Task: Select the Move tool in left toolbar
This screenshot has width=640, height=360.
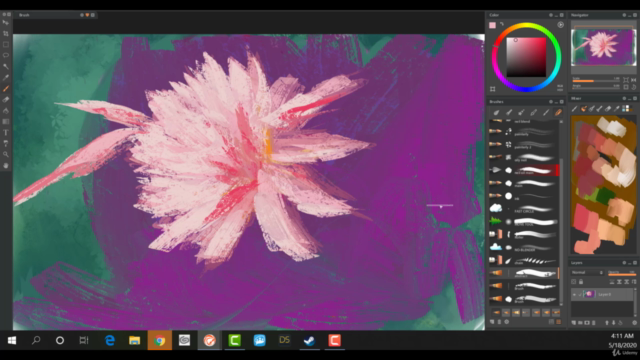Action: (6, 22)
